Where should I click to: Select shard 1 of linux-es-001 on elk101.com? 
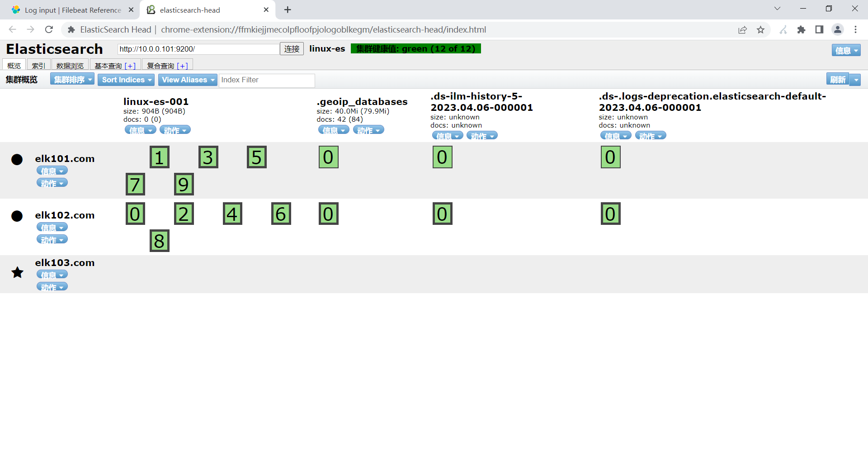160,157
